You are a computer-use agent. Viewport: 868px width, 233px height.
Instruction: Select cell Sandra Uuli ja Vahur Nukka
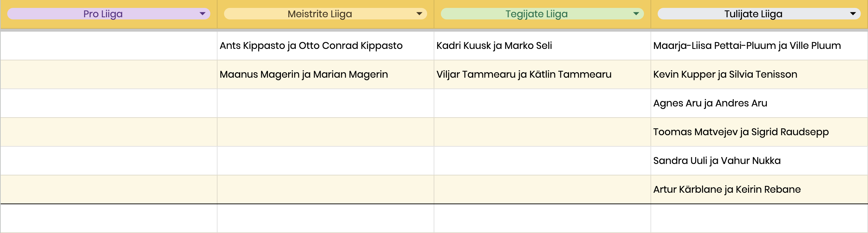coord(759,161)
